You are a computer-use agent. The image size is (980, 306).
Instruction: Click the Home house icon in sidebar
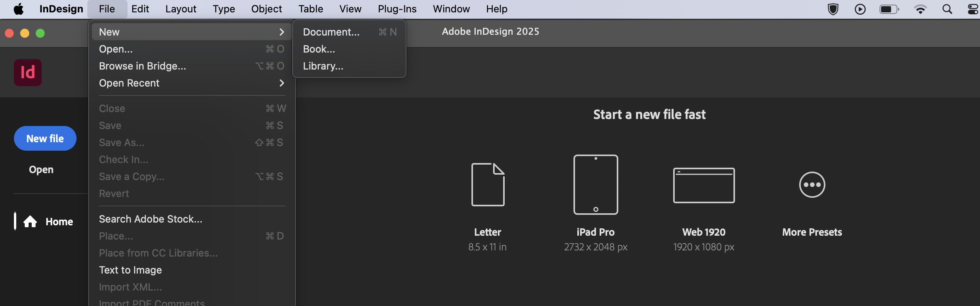coord(30,222)
